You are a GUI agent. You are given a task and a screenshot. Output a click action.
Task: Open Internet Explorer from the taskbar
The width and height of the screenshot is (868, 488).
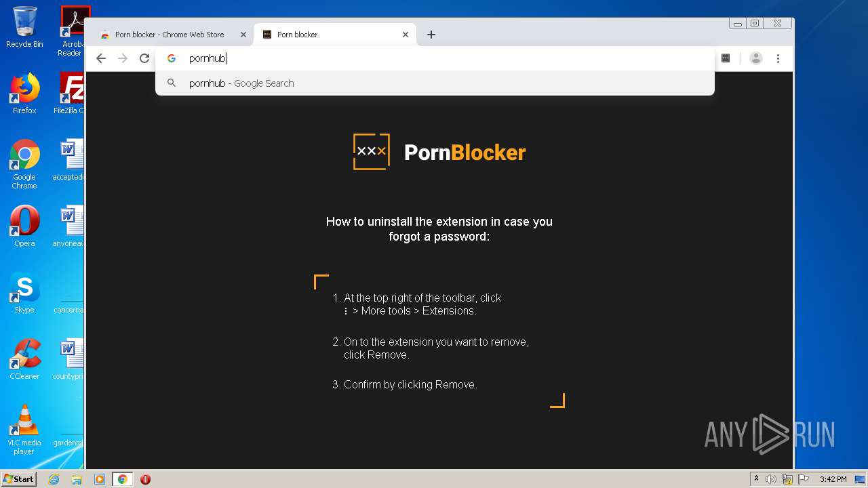click(54, 479)
